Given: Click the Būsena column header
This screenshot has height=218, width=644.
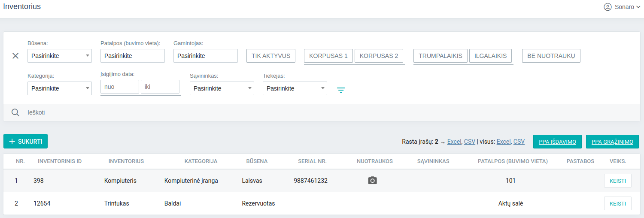Looking at the screenshot, I should click(257, 161).
